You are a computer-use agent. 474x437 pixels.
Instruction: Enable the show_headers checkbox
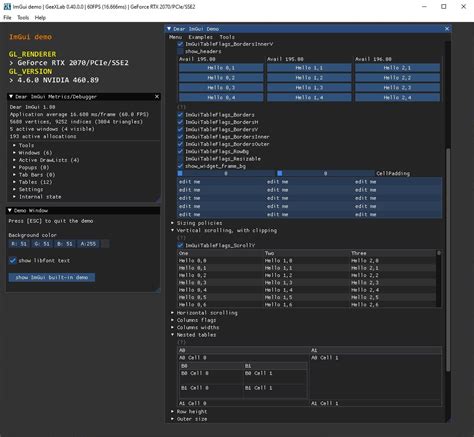click(x=180, y=51)
